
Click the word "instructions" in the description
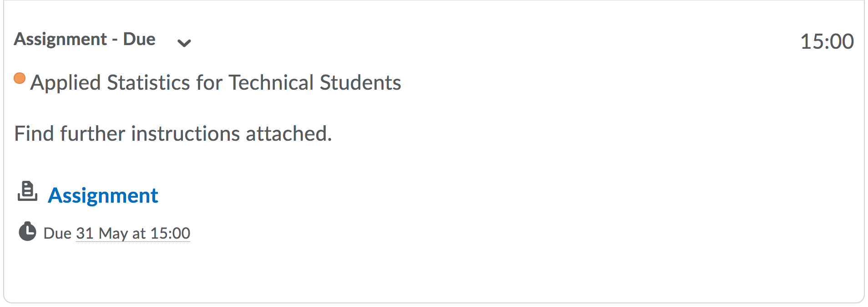tap(186, 133)
